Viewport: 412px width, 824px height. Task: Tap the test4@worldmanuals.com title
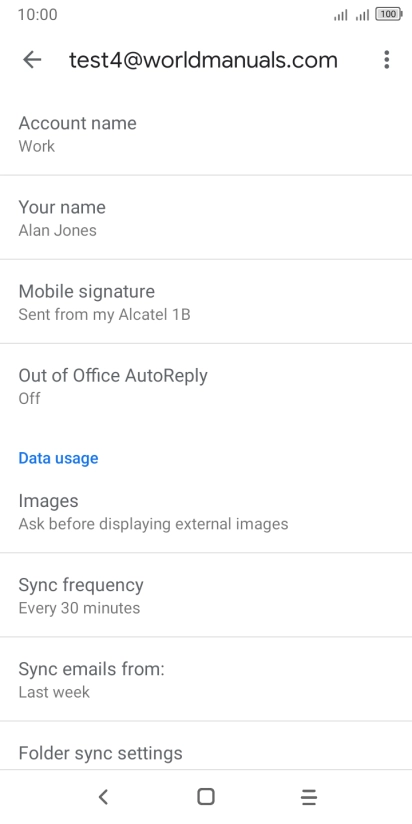click(203, 60)
